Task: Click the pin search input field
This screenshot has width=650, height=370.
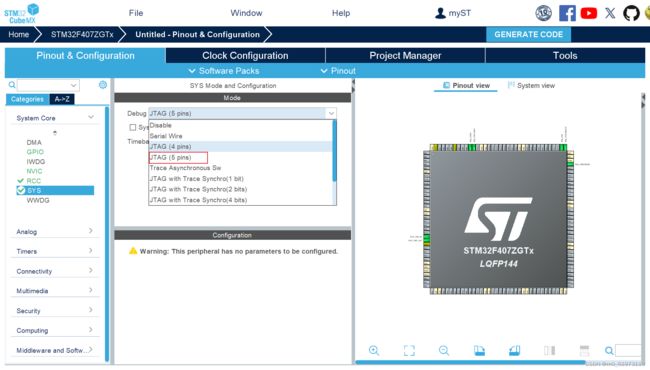Action: pyautogui.click(x=628, y=351)
